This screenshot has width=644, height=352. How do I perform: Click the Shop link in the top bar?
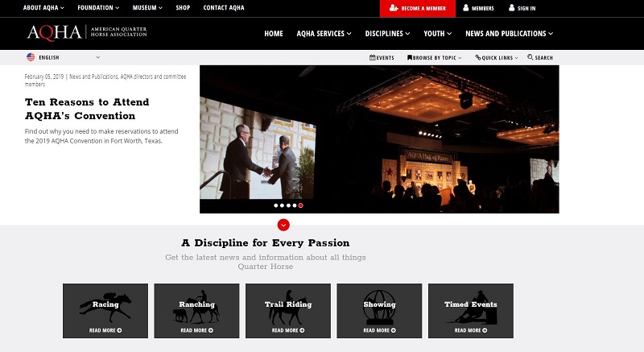pyautogui.click(x=183, y=8)
